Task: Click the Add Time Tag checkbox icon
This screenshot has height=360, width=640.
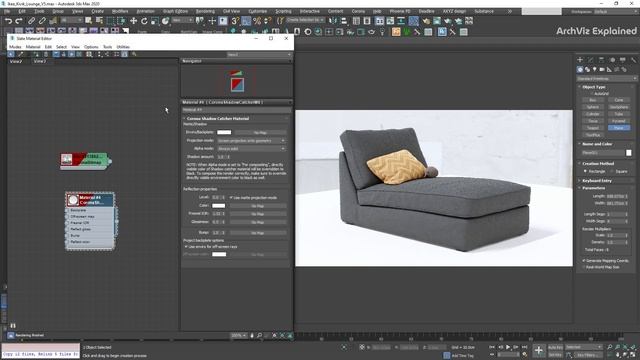Action: click(447, 356)
